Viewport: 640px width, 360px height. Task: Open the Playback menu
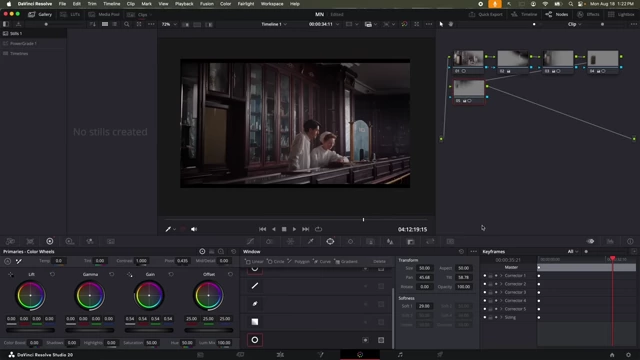184,4
